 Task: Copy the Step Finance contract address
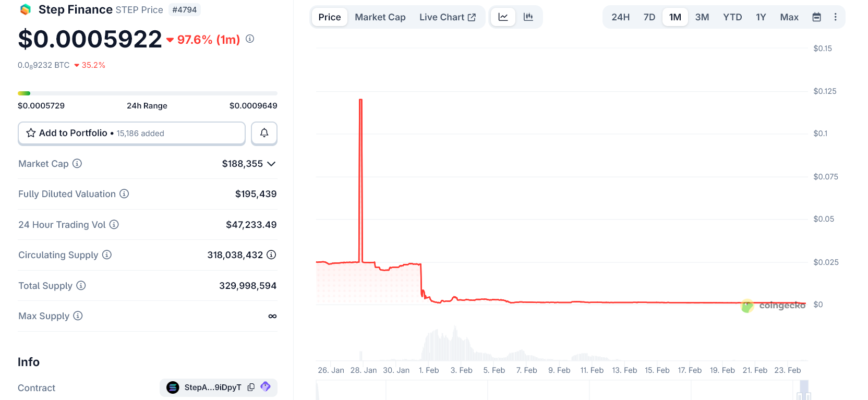tap(251, 387)
